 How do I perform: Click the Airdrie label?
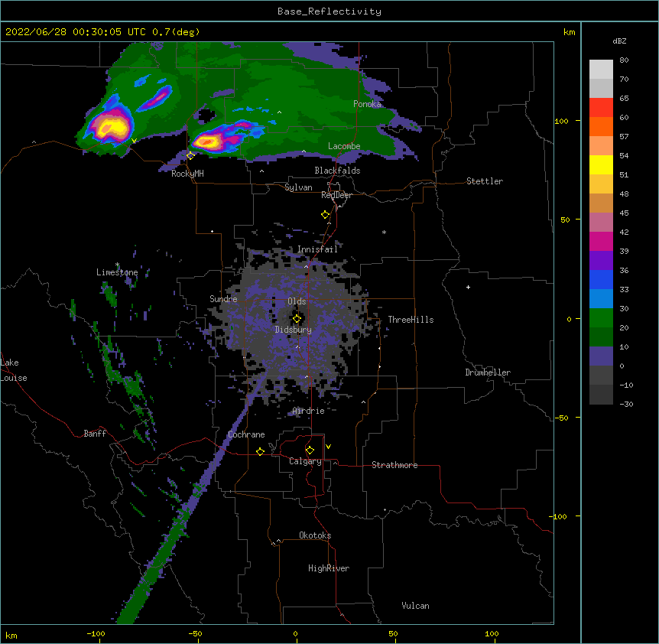pos(308,411)
